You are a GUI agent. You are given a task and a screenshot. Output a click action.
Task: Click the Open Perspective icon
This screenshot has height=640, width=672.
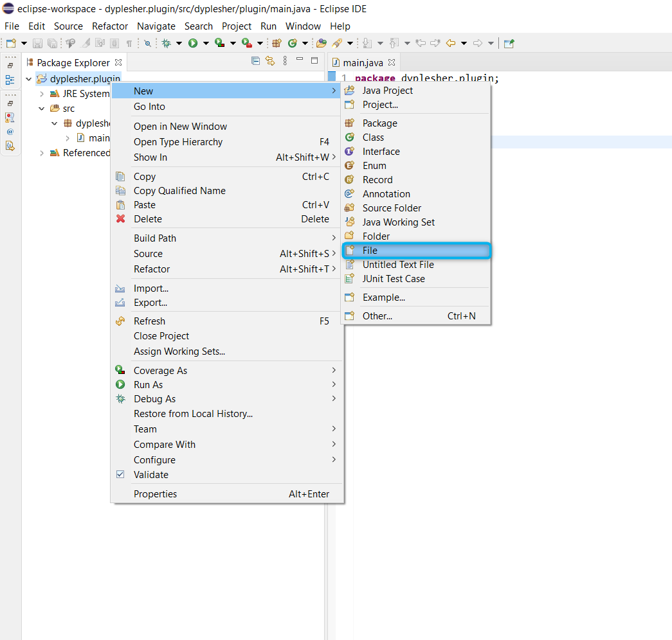509,43
